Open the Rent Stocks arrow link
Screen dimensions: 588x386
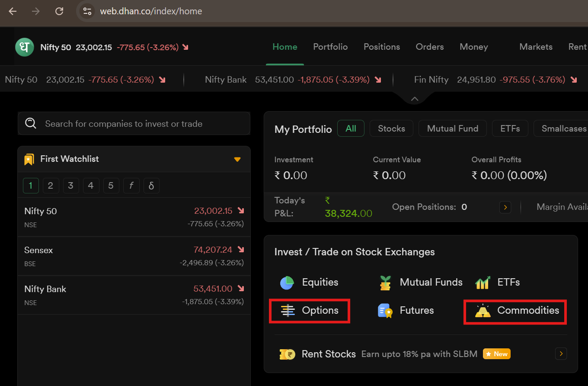[561, 354]
